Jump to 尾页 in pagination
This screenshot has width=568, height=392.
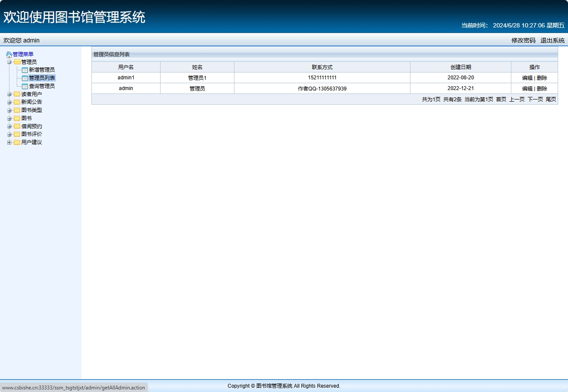click(551, 100)
